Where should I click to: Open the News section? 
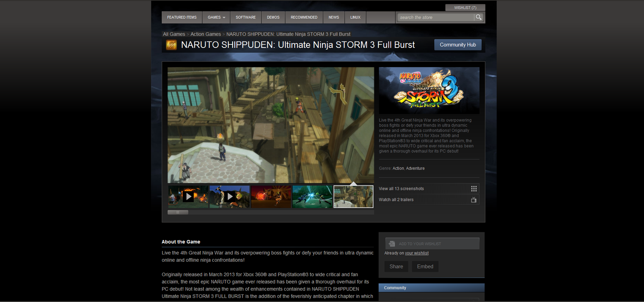334,17
